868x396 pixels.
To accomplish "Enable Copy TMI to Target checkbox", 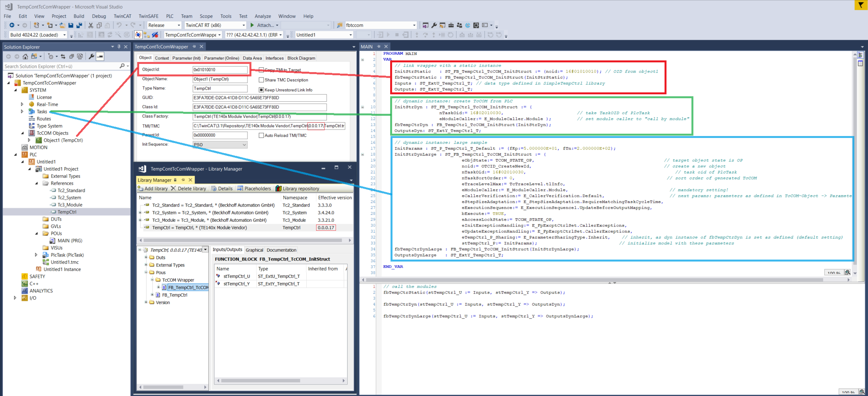I will click(262, 70).
